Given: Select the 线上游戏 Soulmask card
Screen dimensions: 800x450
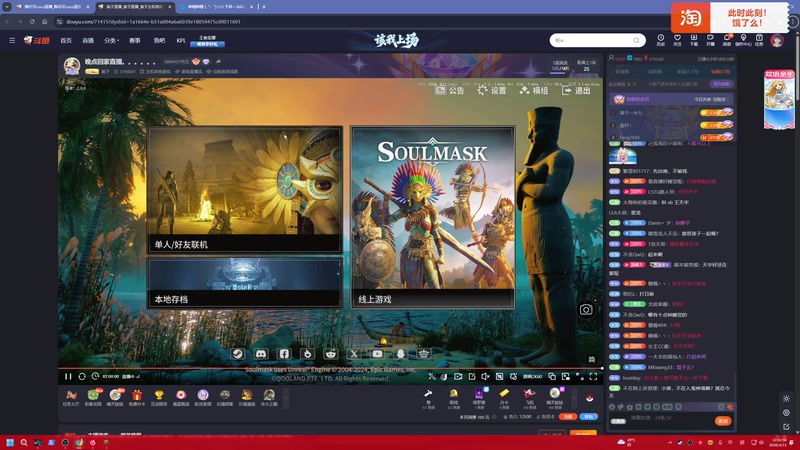Looking at the screenshot, I should [433, 218].
